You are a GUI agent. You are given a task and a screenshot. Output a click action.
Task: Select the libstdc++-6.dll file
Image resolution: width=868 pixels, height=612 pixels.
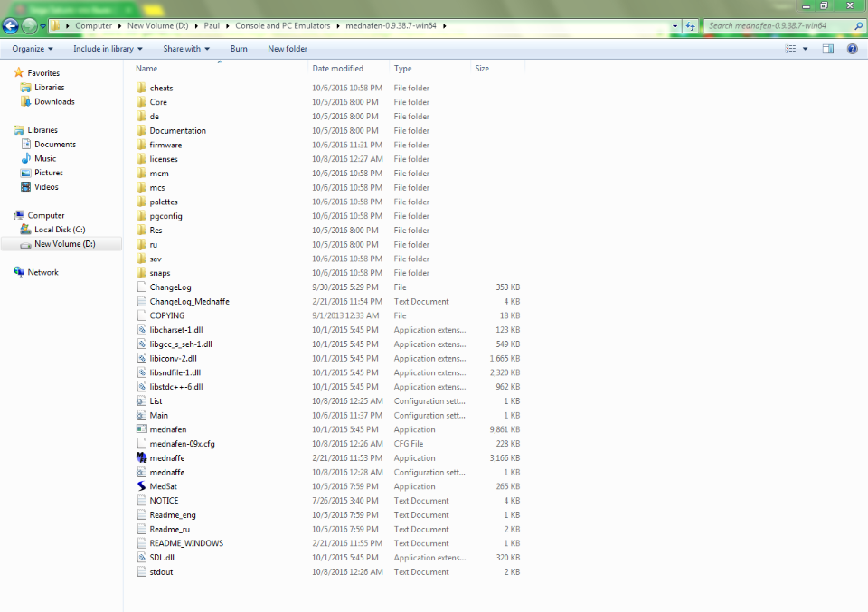176,387
